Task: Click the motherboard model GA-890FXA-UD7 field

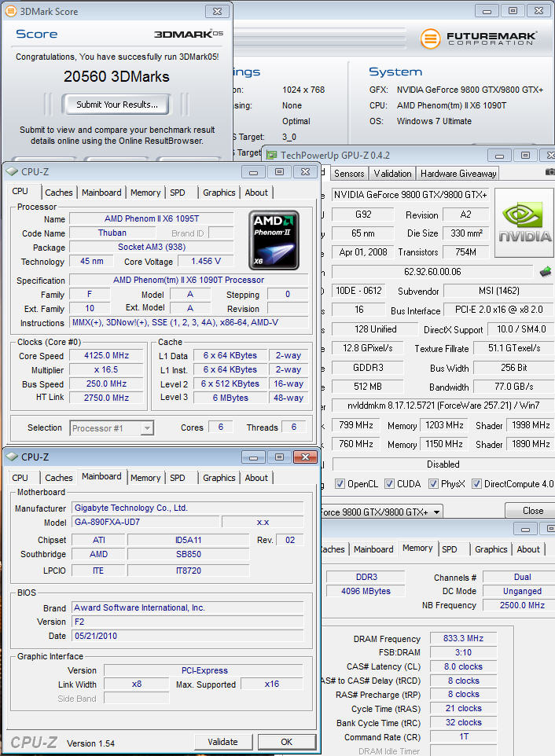Action: coord(146,522)
